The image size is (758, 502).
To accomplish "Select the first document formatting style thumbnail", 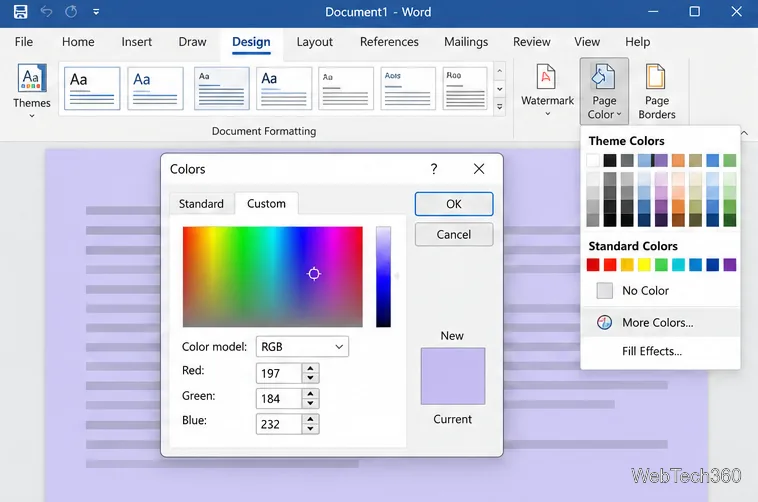I will pos(92,89).
